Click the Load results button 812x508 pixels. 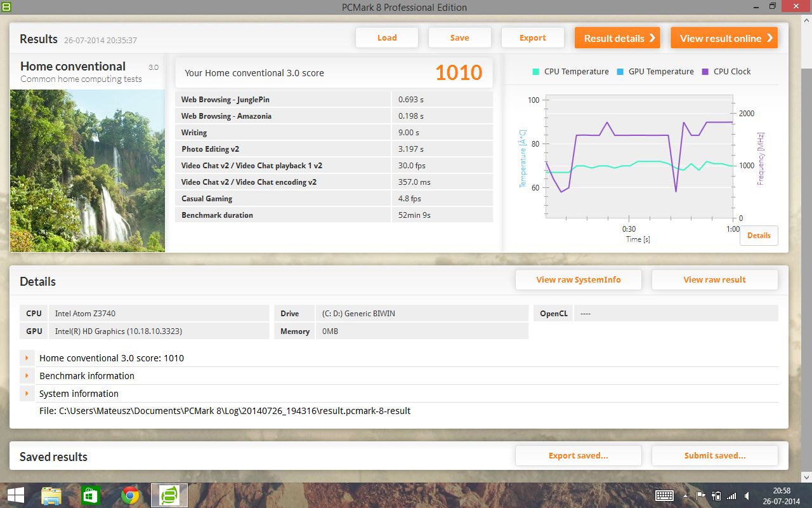pos(387,37)
